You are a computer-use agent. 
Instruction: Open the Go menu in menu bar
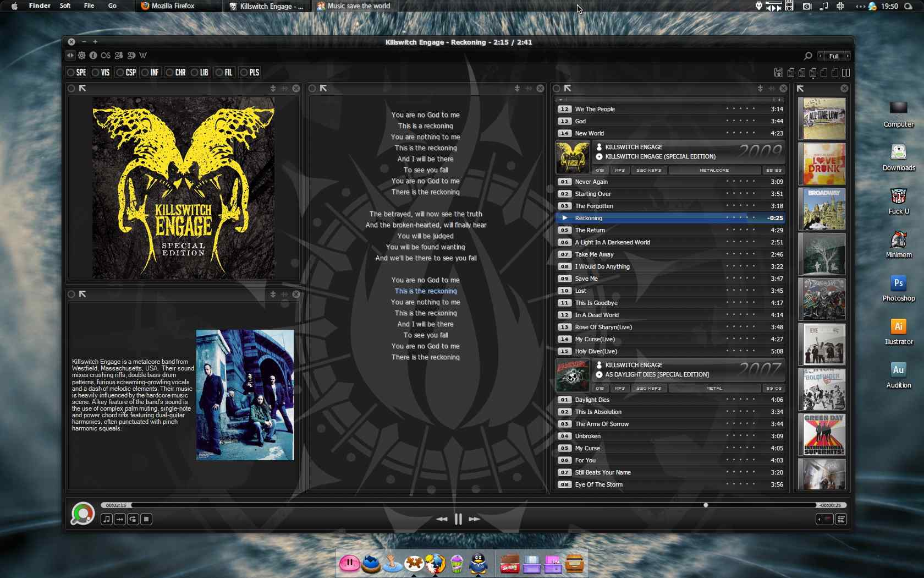[x=112, y=6]
